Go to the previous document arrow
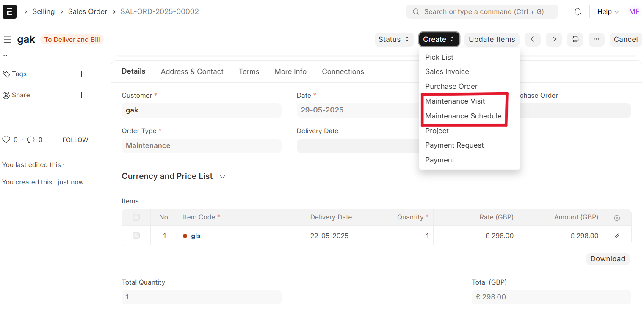This screenshot has width=644, height=315. click(x=532, y=39)
